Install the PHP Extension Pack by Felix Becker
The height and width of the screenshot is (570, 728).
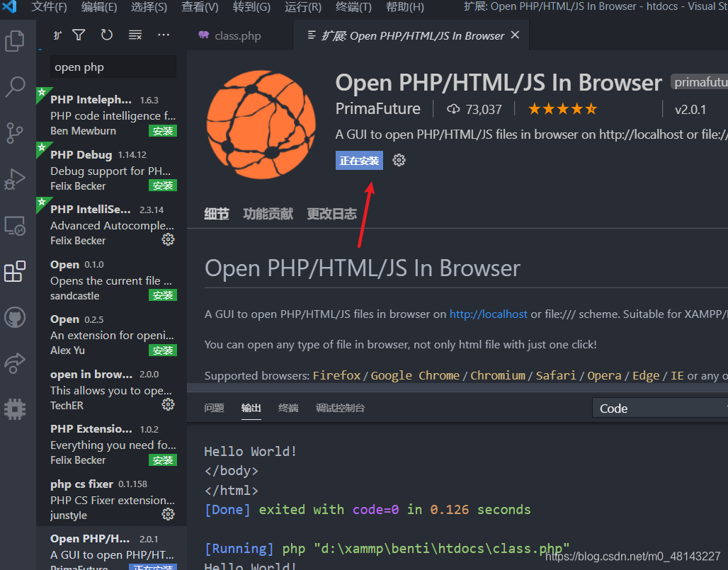(162, 460)
